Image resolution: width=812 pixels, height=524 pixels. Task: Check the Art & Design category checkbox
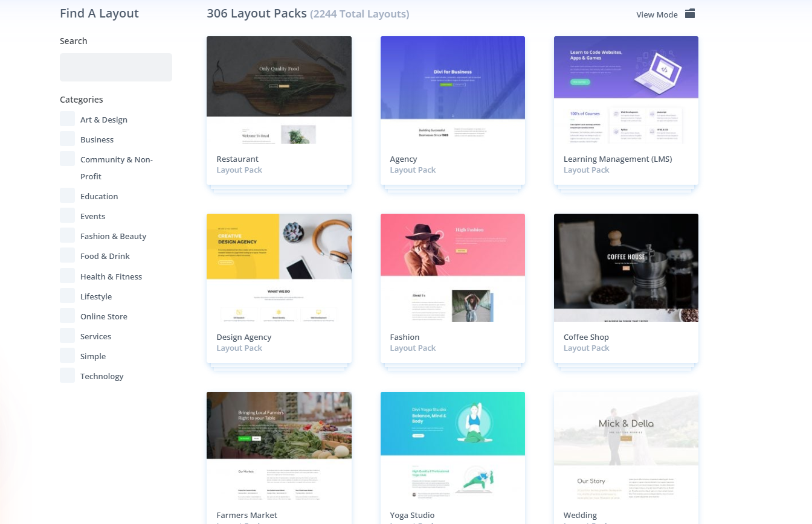coord(67,119)
